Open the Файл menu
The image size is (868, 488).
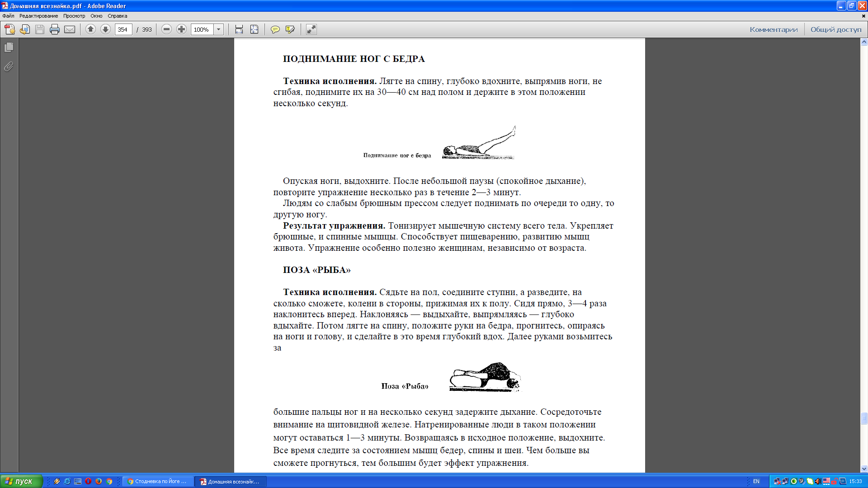pos(8,16)
